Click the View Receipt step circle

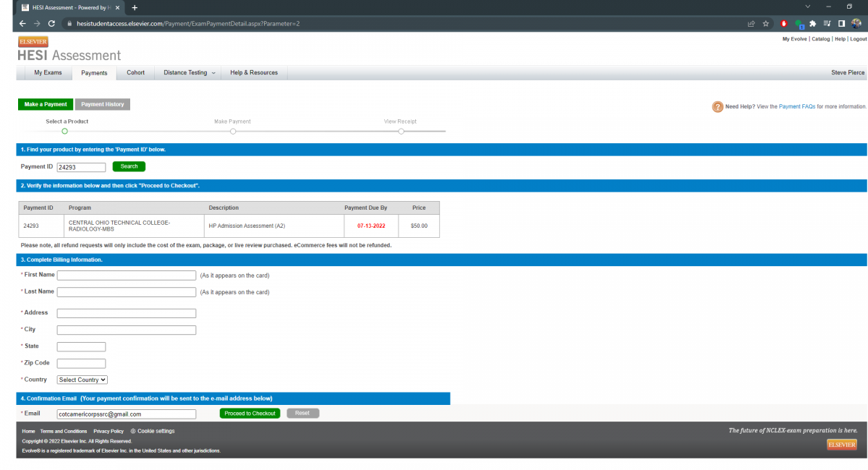pos(401,131)
